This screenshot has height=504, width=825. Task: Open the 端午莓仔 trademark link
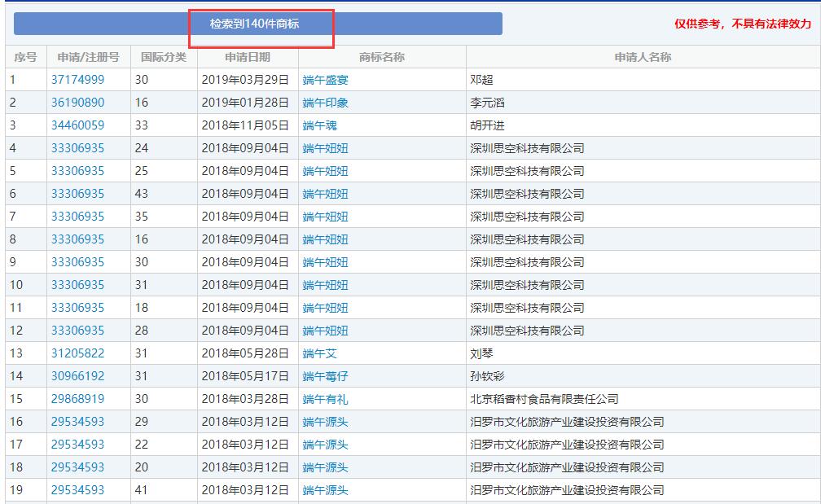coord(325,376)
